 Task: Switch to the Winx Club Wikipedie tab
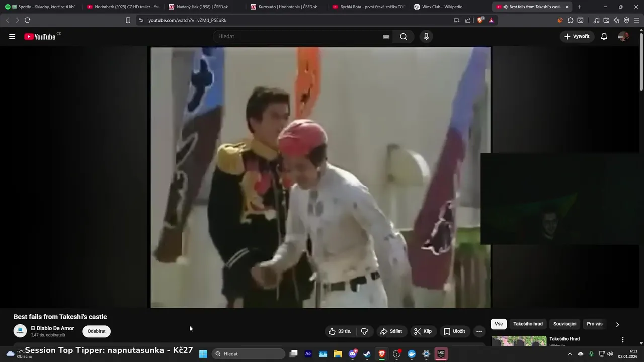click(449, 7)
